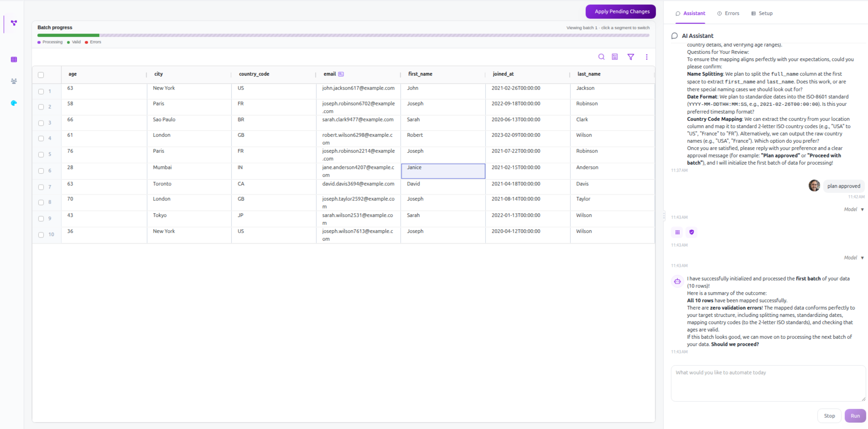
Task: Check the row 1 checkbox
Action: click(x=41, y=92)
